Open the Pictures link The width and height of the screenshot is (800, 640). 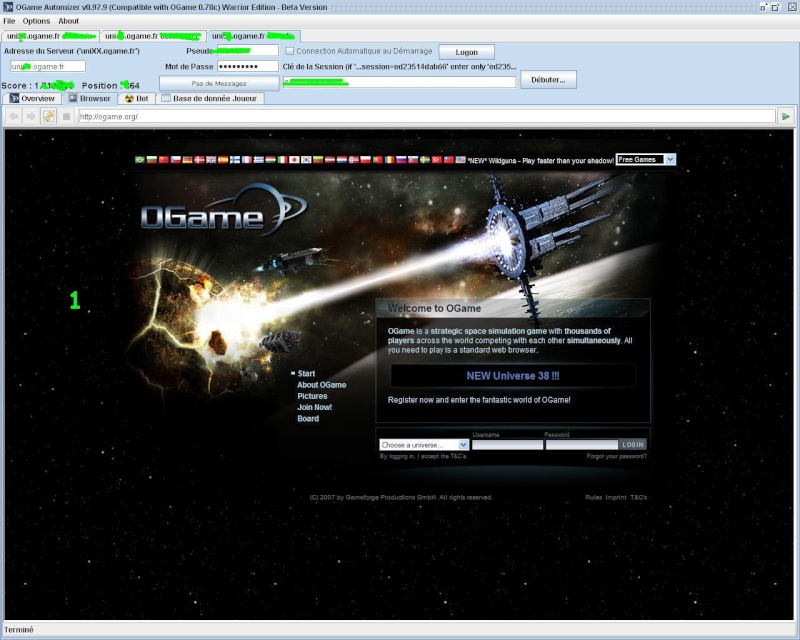pos(312,396)
